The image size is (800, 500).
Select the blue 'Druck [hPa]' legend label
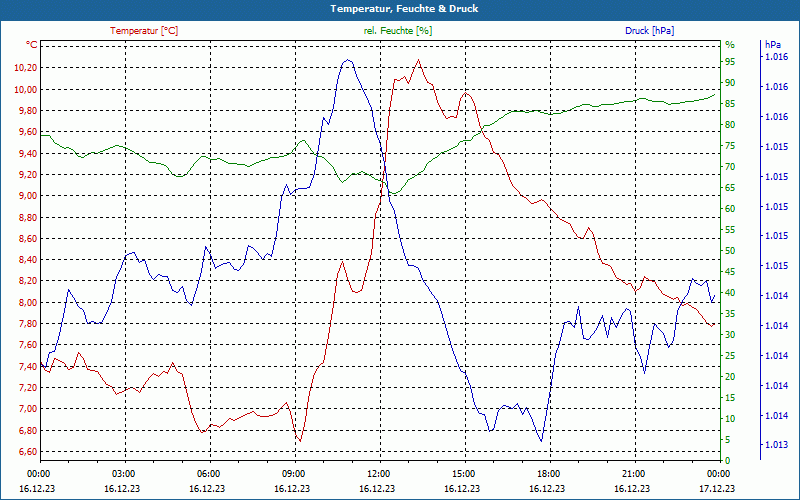coord(649,31)
